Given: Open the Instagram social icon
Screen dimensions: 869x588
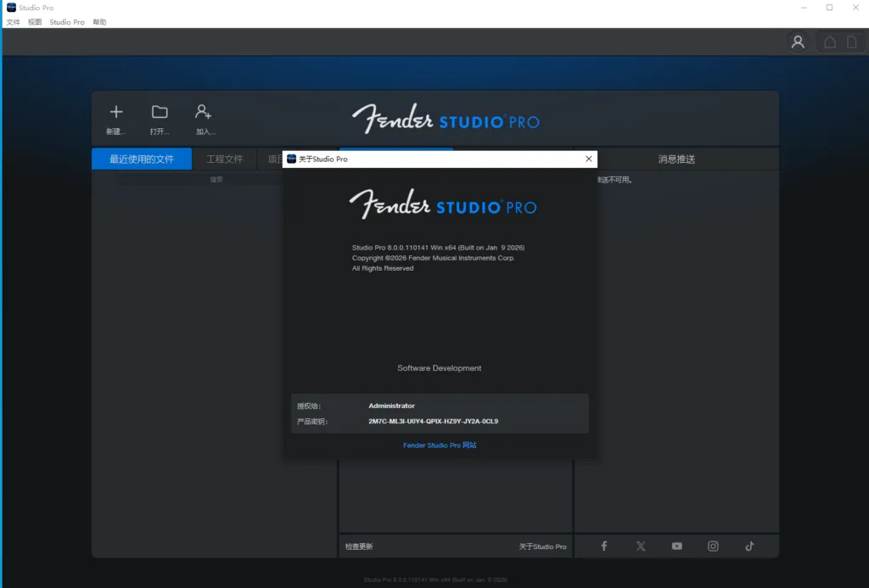Looking at the screenshot, I should [x=713, y=546].
